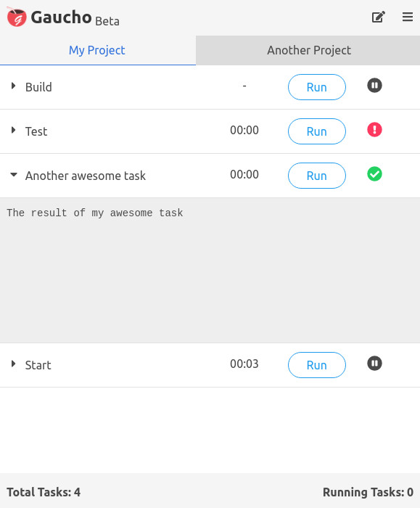Image resolution: width=420 pixels, height=508 pixels.
Task: Click the green success checkmark icon
Action: click(x=374, y=174)
